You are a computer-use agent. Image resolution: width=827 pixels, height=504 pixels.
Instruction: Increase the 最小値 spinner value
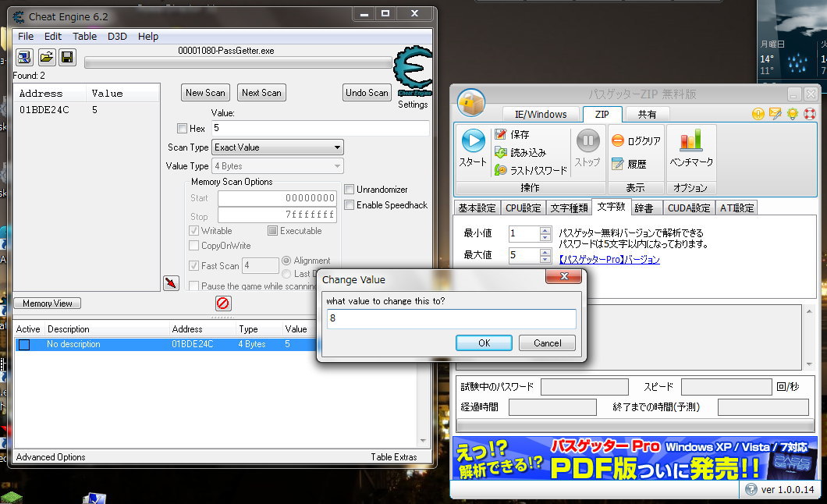tap(545, 230)
